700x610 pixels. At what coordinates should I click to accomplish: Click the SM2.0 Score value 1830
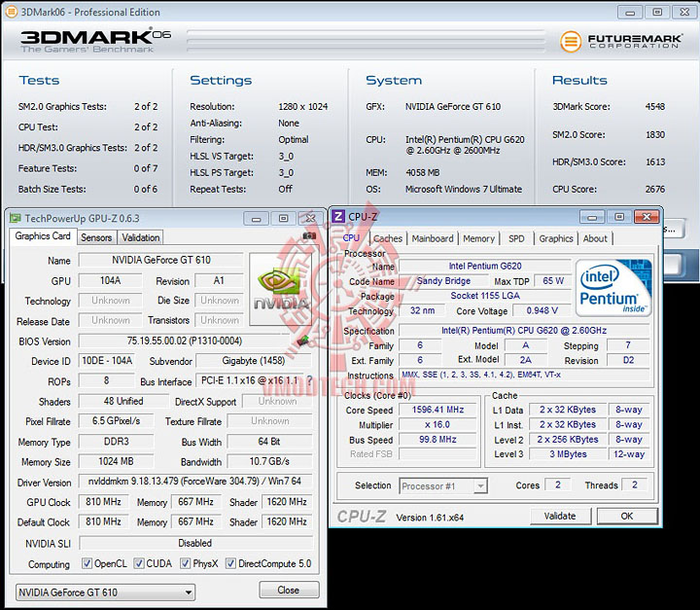655,134
